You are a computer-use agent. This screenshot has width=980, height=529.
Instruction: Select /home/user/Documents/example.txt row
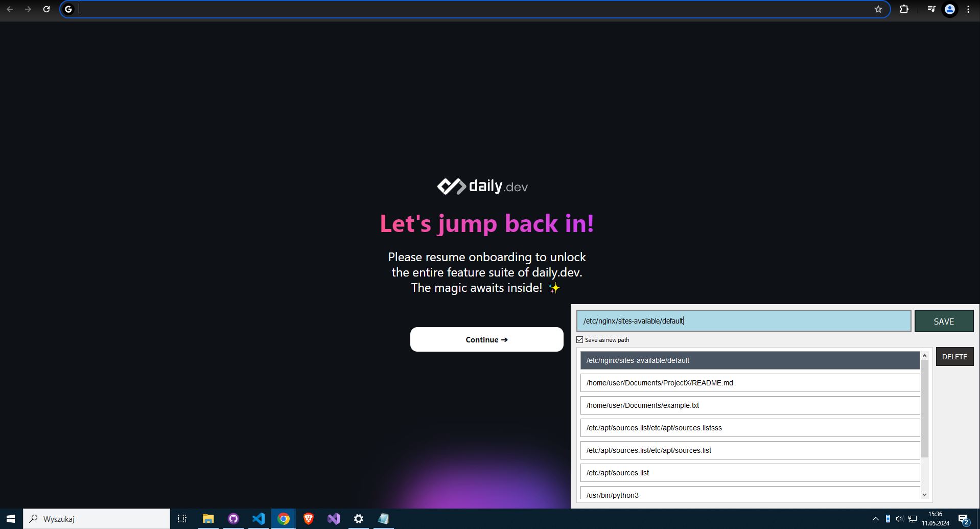(x=750, y=405)
